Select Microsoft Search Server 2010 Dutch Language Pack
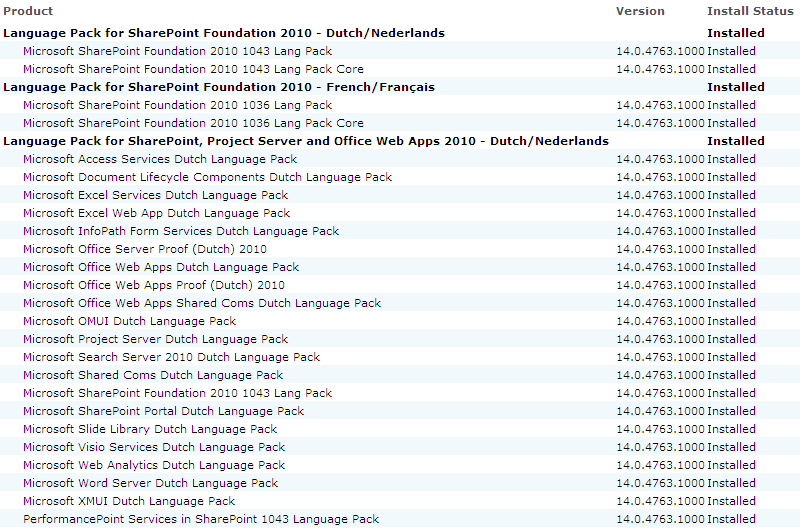This screenshot has width=800, height=528. [x=171, y=357]
